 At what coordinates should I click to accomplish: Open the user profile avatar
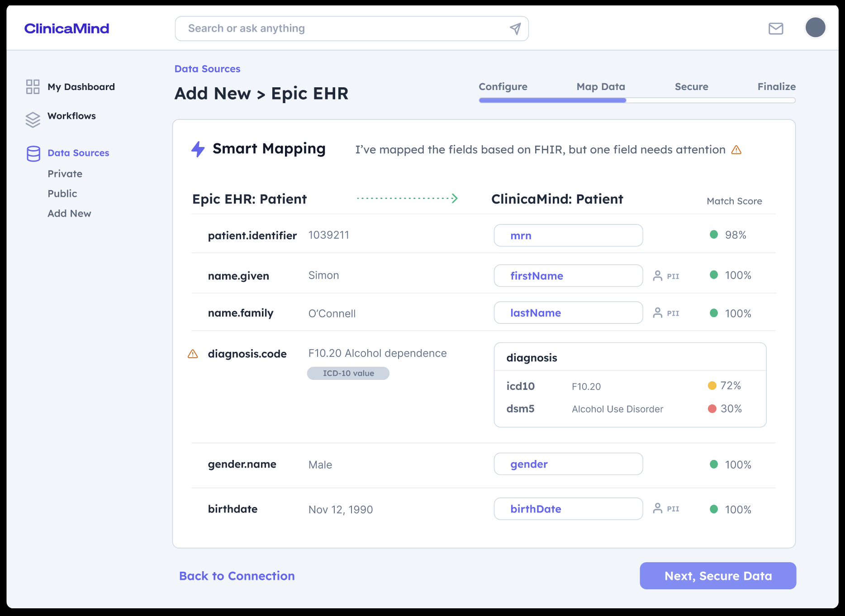pos(815,28)
